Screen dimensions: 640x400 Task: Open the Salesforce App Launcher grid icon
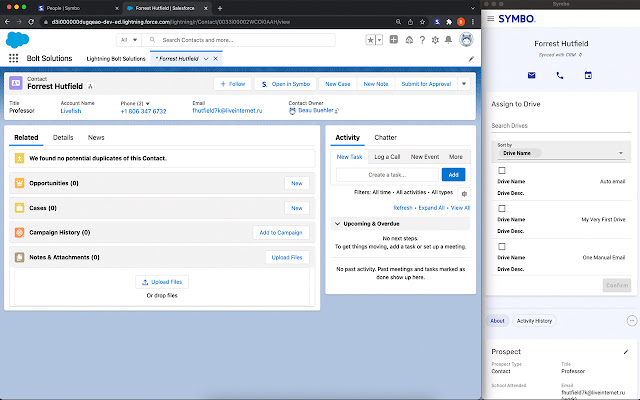(x=13, y=58)
